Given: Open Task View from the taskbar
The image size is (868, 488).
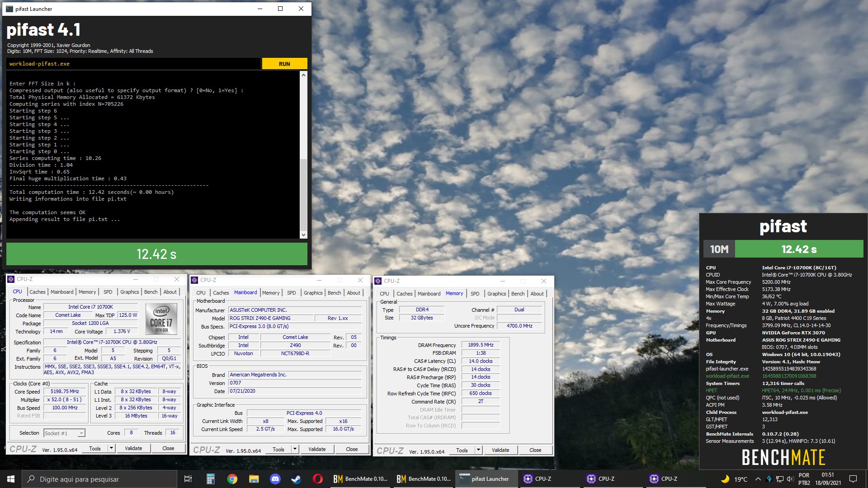Looking at the screenshot, I should pos(188,479).
